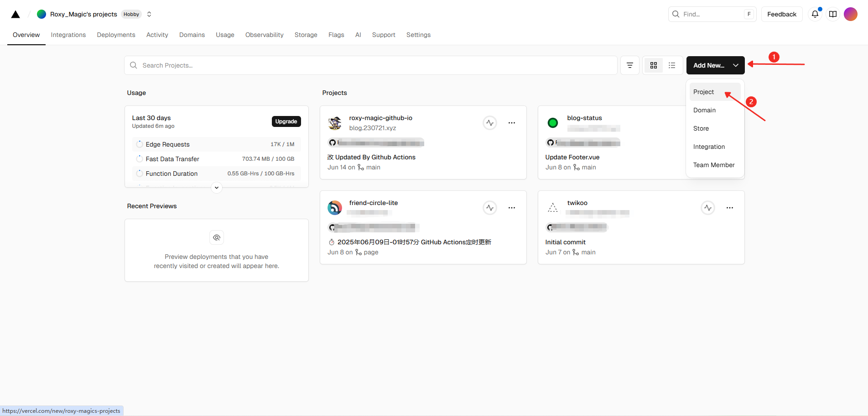The width and height of the screenshot is (868, 416).
Task: Open the user avatar menu
Action: pos(851,14)
